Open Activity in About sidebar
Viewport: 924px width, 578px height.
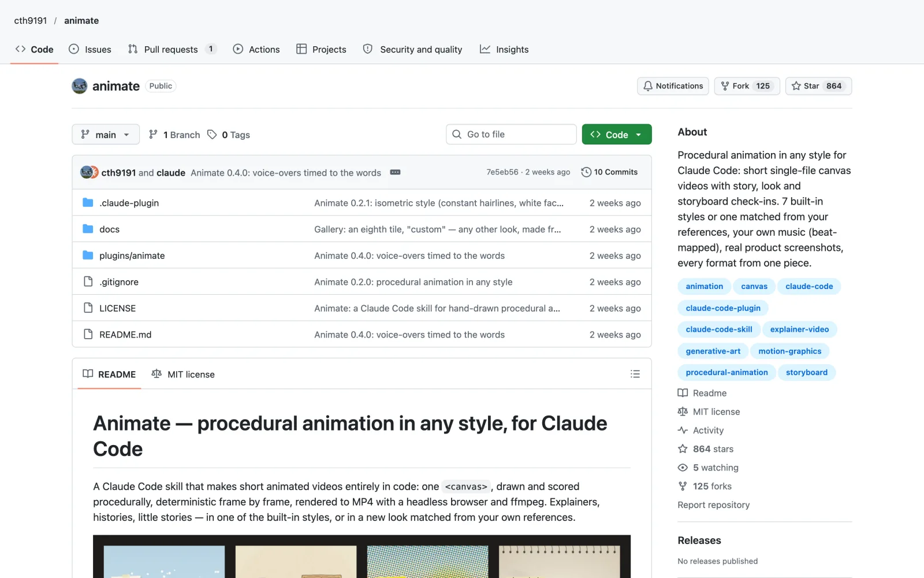701,430
